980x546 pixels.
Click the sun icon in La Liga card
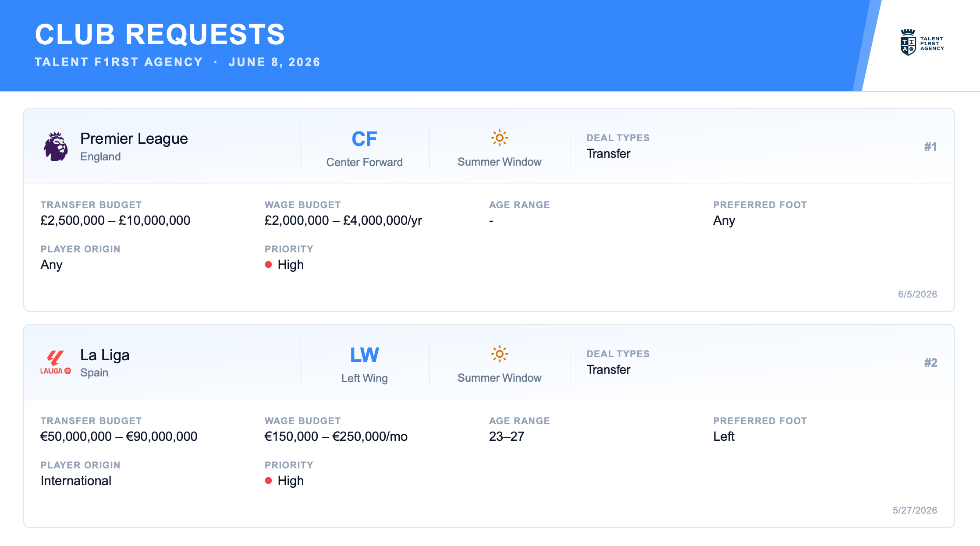tap(499, 354)
